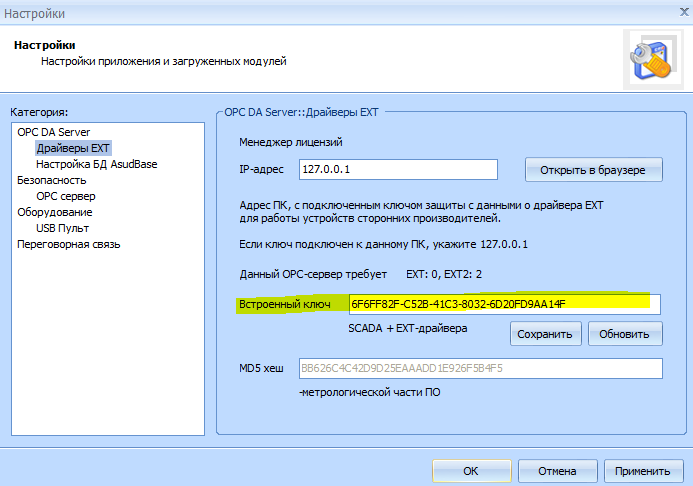This screenshot has width=693, height=486.
Task: Click Сохранить to save the key
Action: coord(546,334)
